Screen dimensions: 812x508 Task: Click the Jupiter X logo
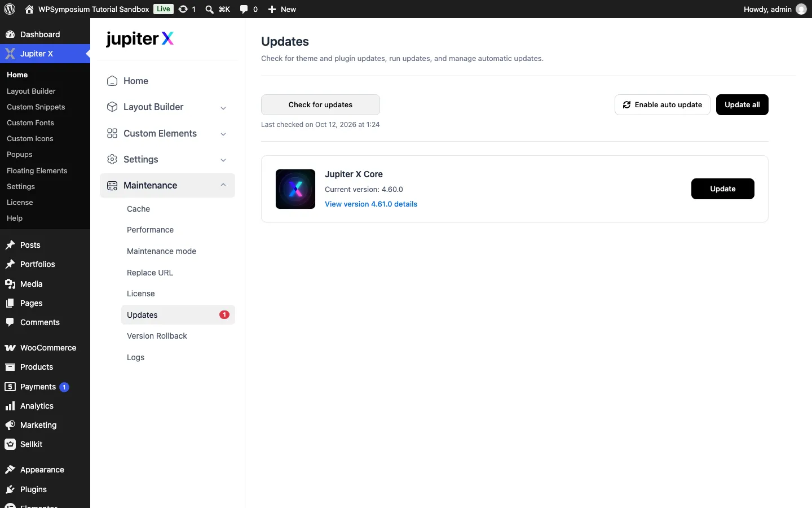(140, 39)
